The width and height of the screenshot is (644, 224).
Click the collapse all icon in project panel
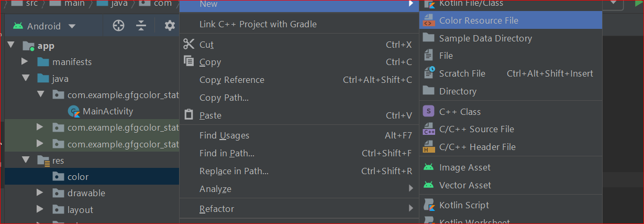141,26
